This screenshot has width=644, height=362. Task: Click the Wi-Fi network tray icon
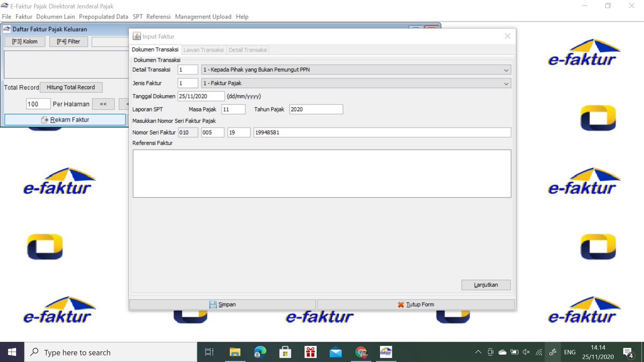pyautogui.click(x=539, y=352)
